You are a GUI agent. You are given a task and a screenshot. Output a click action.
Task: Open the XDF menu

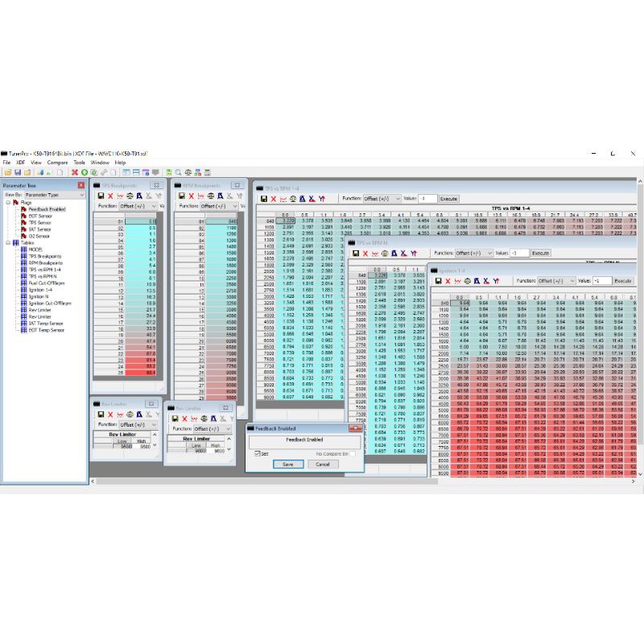click(22, 163)
